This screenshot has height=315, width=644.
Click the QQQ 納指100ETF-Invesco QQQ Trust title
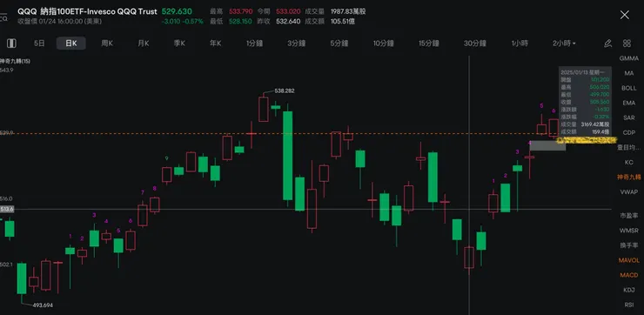(87, 11)
